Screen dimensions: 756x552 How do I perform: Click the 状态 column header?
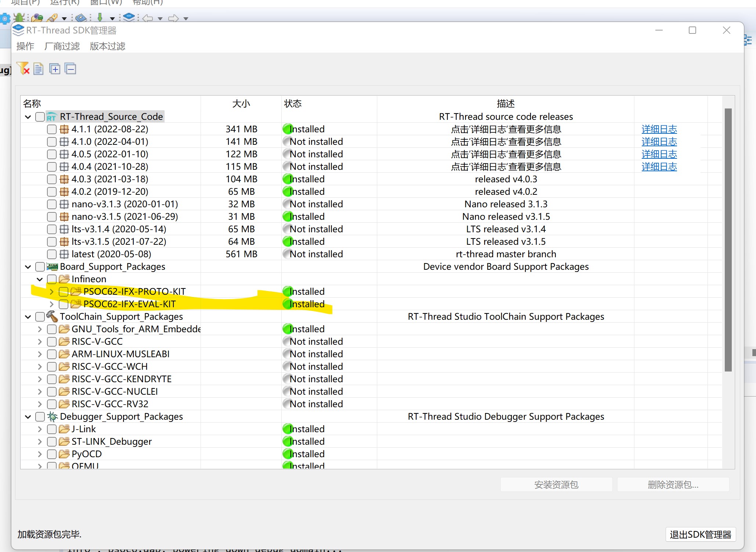(x=329, y=103)
